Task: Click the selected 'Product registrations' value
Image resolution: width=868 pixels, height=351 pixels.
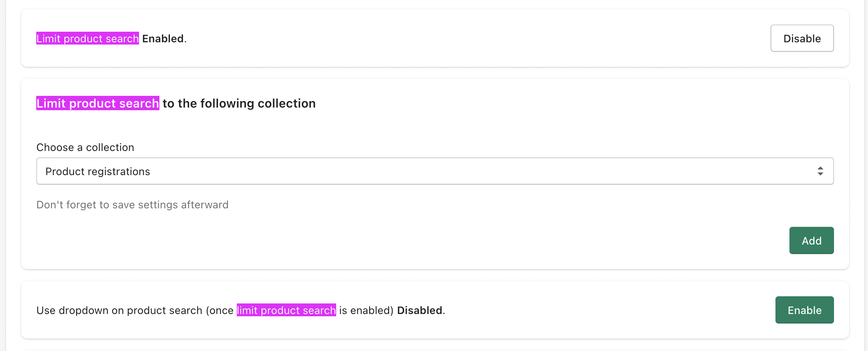Action: tap(98, 172)
